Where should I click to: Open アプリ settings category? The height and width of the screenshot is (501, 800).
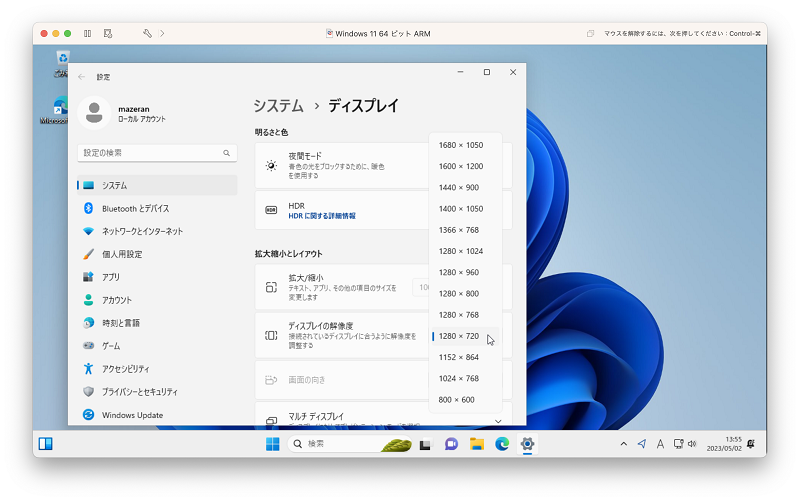pos(157,277)
